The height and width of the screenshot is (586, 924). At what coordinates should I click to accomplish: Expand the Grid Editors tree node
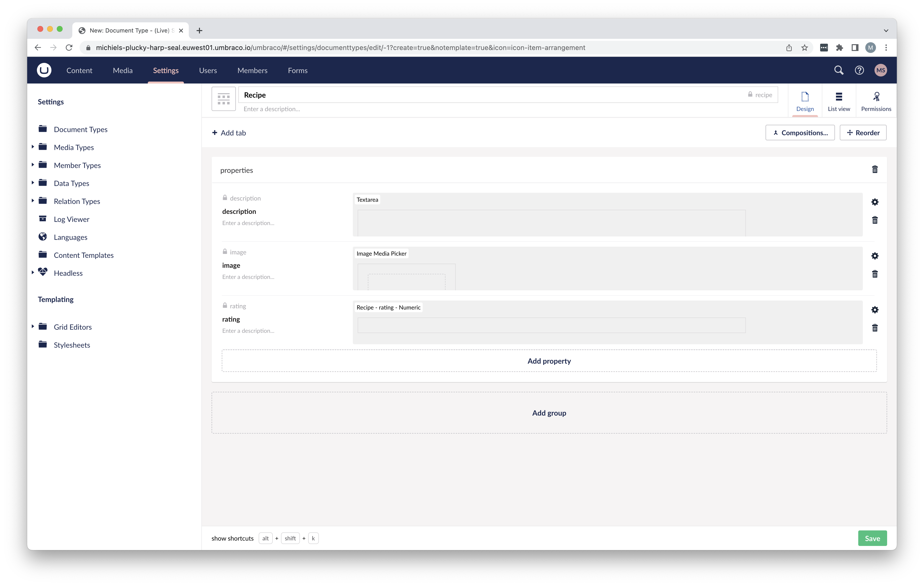pos(33,326)
